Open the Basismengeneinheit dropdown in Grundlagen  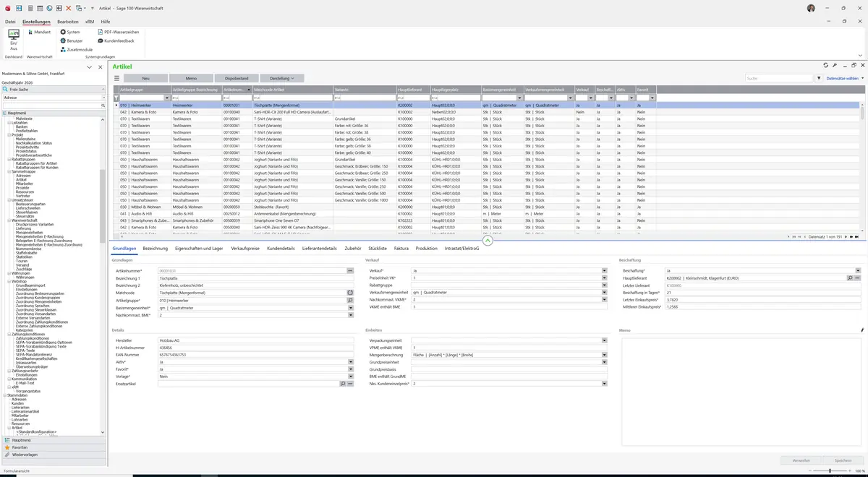350,307
